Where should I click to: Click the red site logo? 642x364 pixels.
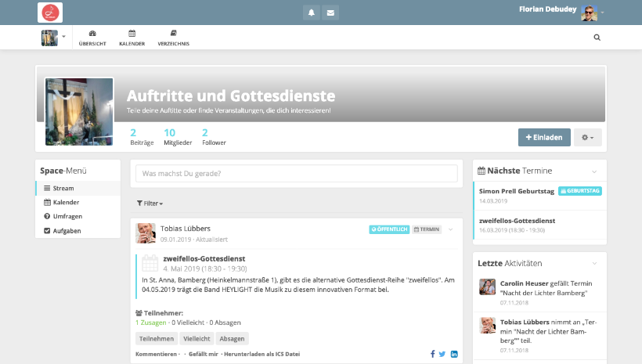coord(50,13)
